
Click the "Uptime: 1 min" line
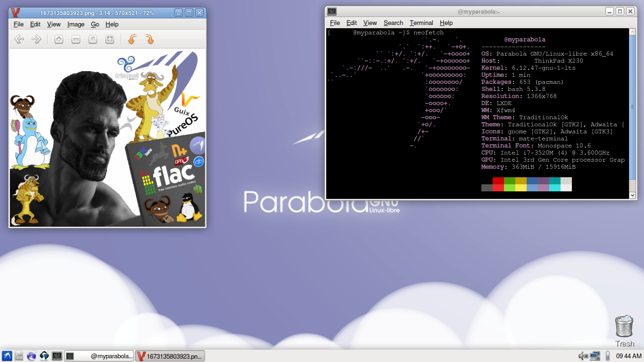tap(506, 75)
